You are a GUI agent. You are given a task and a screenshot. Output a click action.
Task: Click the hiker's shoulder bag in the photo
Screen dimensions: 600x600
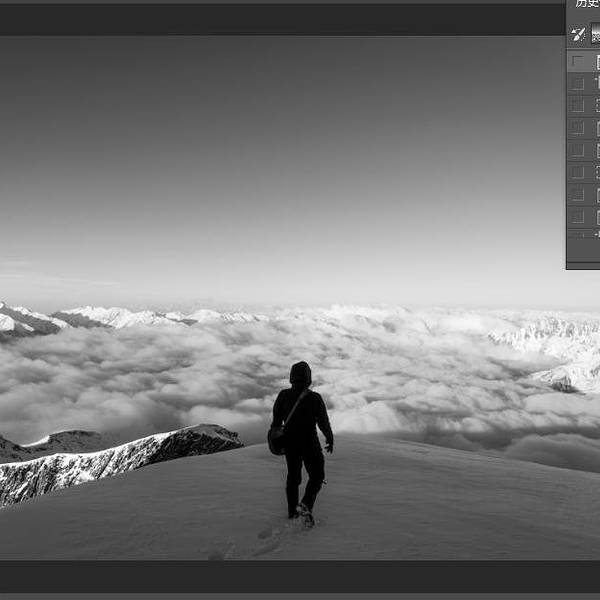(x=277, y=439)
